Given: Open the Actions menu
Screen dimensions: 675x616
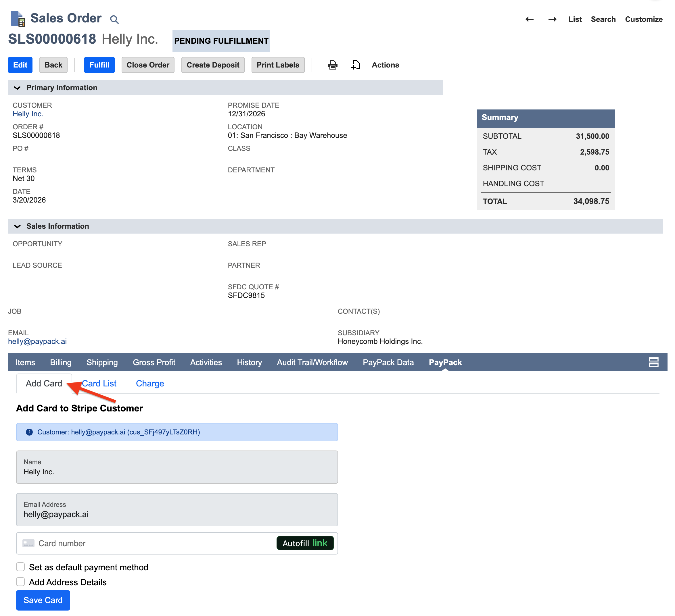Looking at the screenshot, I should coord(385,65).
